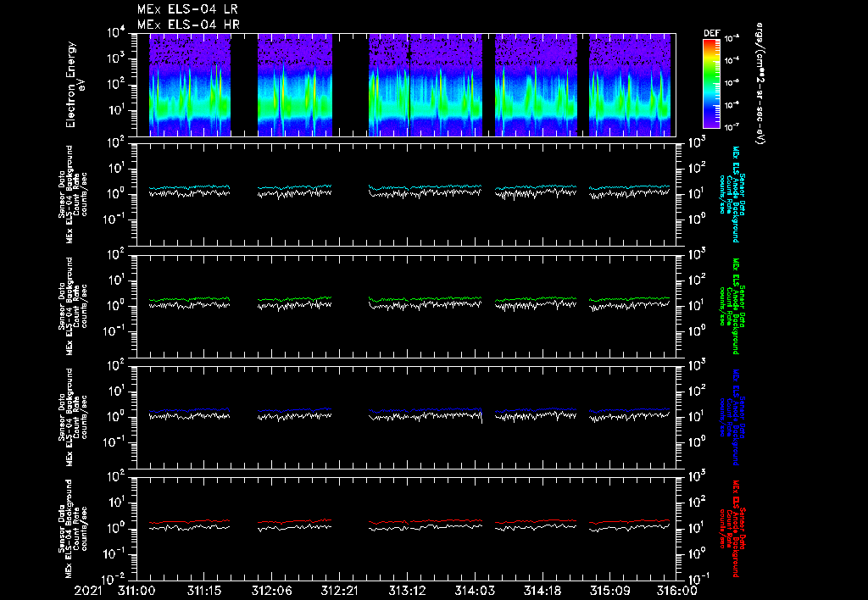This screenshot has width=868, height=600.
Task: Select the 312:06 time axis tick label
Action: [271, 590]
